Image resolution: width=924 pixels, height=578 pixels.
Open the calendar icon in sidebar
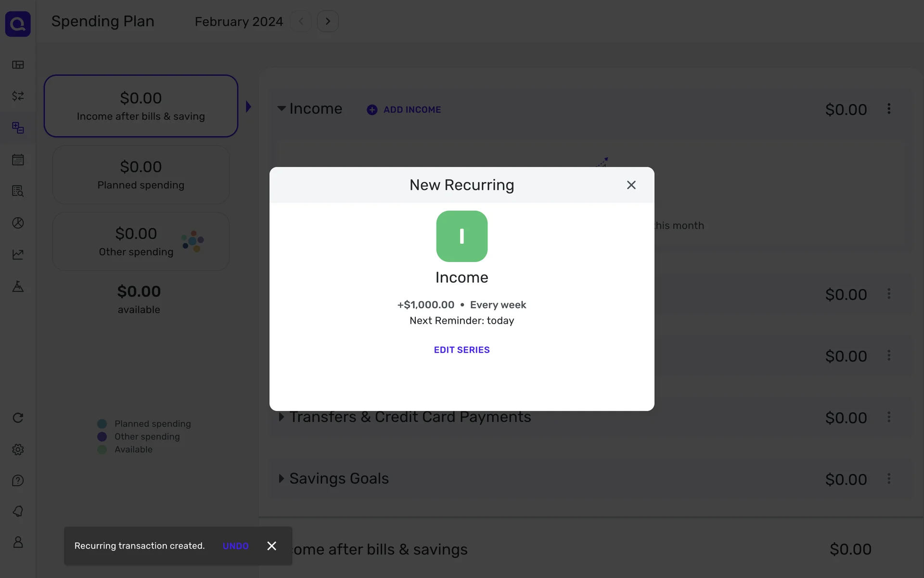[x=18, y=159]
